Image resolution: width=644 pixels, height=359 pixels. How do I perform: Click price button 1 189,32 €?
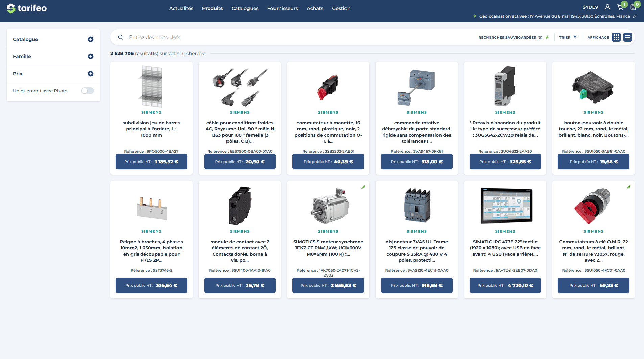click(151, 162)
